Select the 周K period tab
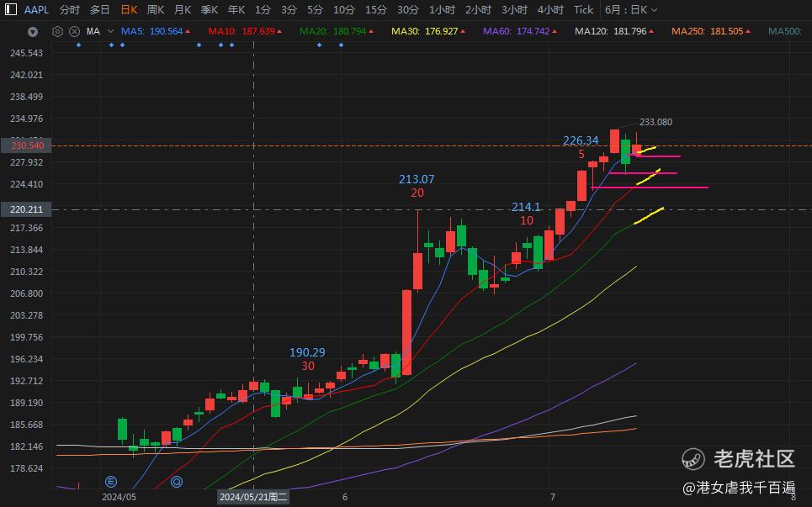This screenshot has height=507, width=812. [x=156, y=10]
